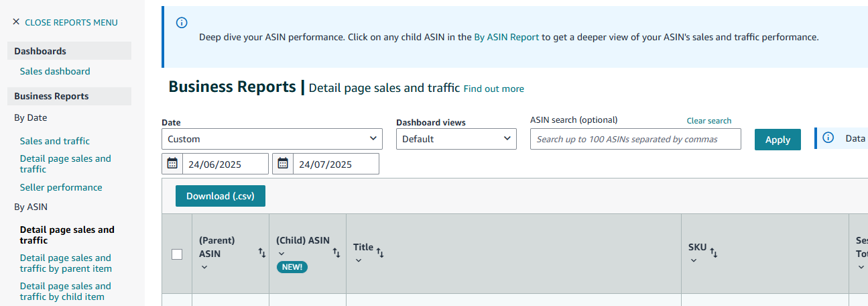
Task: Open Sales dashboard in sidebar
Action: (55, 71)
